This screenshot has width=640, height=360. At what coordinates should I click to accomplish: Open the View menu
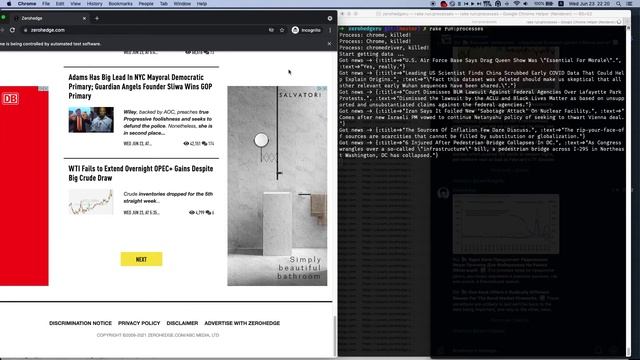coord(76,4)
